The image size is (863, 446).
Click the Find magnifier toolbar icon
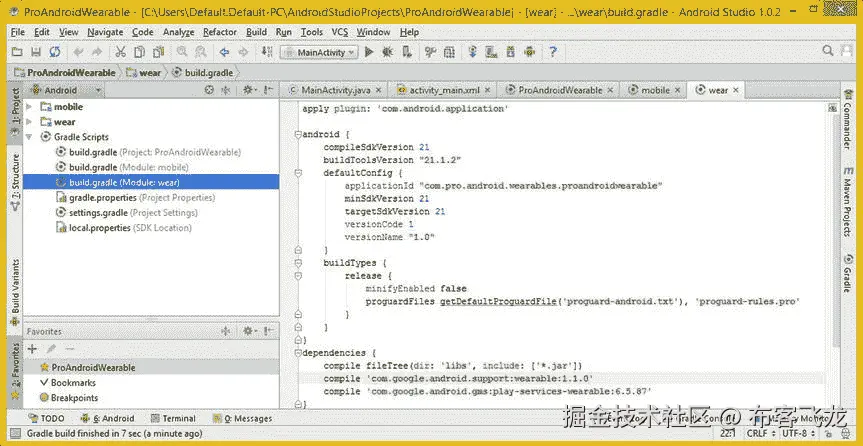[182, 52]
